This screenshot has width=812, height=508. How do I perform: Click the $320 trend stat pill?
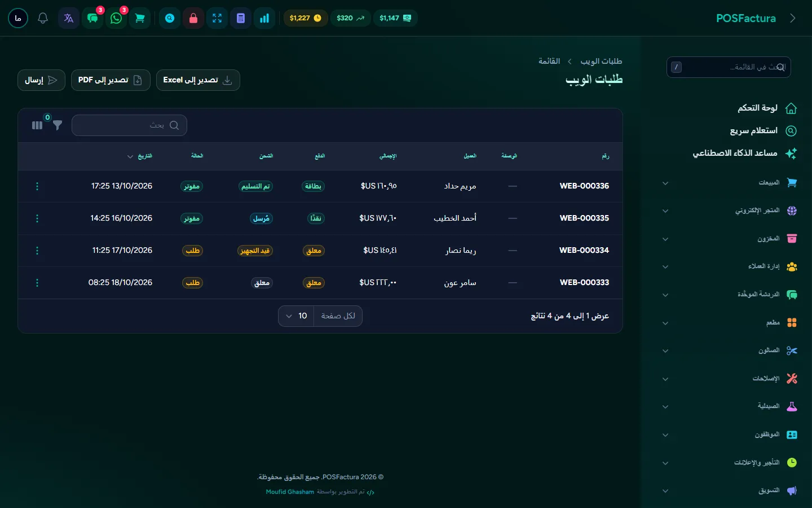(350, 18)
